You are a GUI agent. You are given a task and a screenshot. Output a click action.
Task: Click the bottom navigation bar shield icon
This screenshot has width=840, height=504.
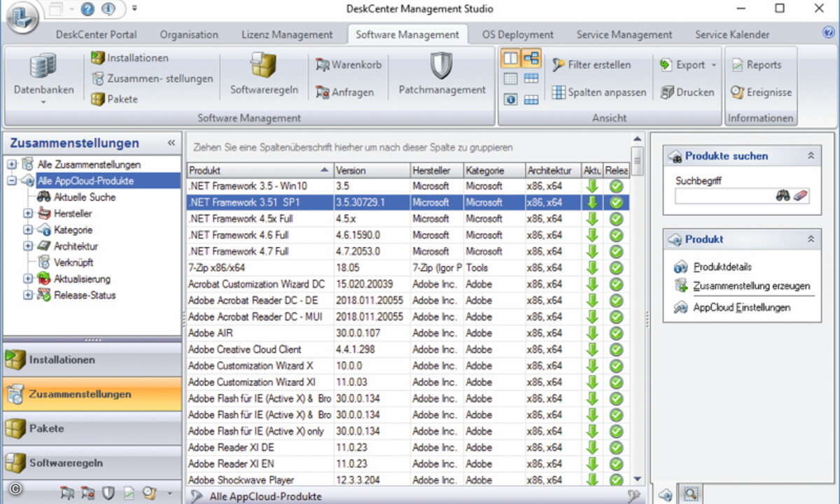click(108, 493)
